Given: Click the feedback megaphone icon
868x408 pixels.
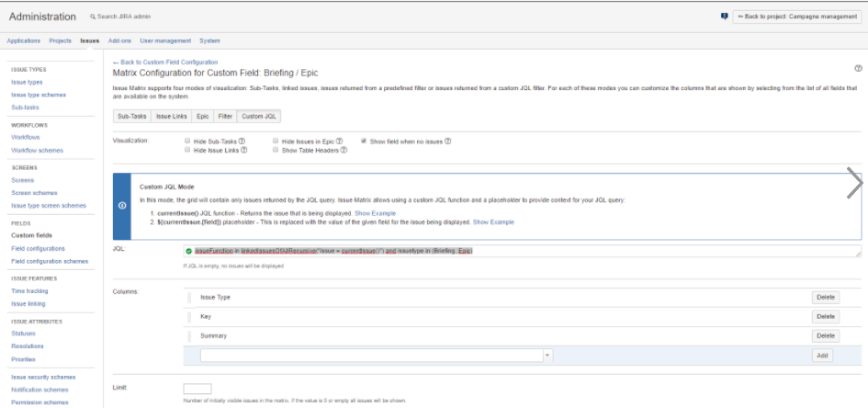Looking at the screenshot, I should pyautogui.click(x=724, y=17).
